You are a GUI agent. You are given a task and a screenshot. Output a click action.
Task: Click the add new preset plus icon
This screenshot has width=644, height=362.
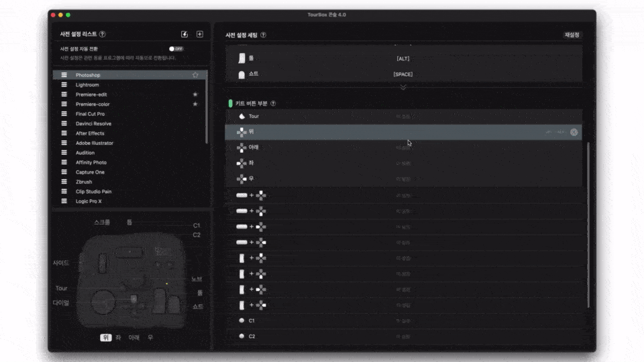pos(200,34)
